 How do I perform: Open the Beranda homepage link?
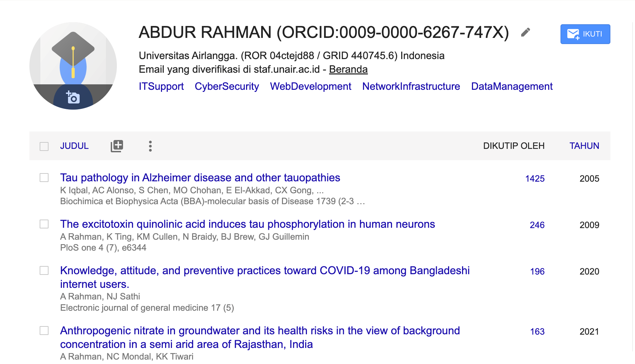pyautogui.click(x=348, y=69)
